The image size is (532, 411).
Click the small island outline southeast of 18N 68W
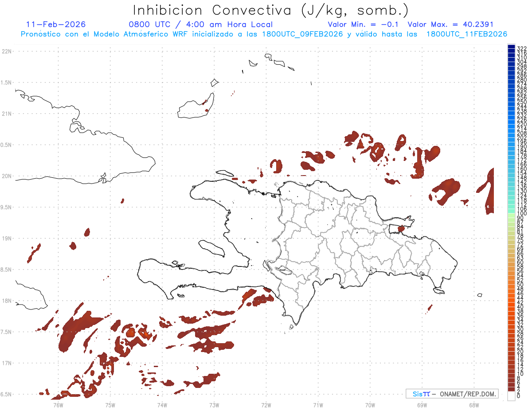coord(479,295)
